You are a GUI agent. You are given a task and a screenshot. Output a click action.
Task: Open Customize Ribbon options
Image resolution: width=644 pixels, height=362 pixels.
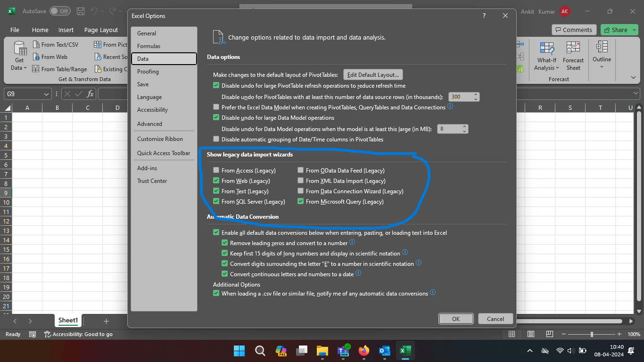pos(164,139)
